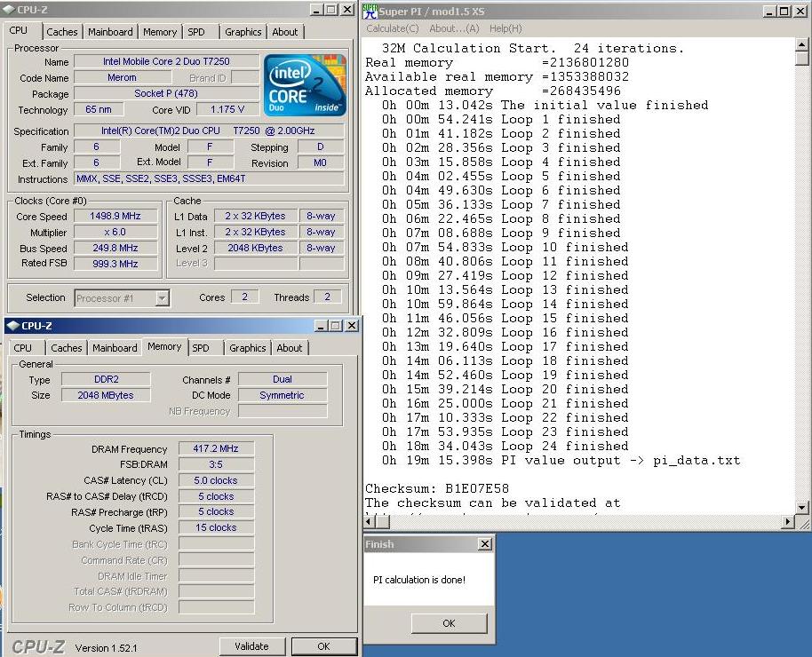Minimize the Super PI window

pos(770,11)
